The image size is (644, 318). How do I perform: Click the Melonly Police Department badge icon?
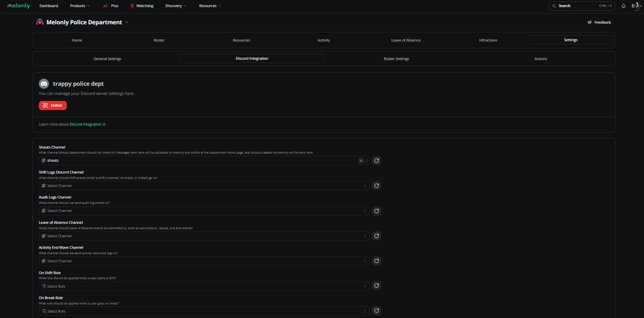point(40,22)
